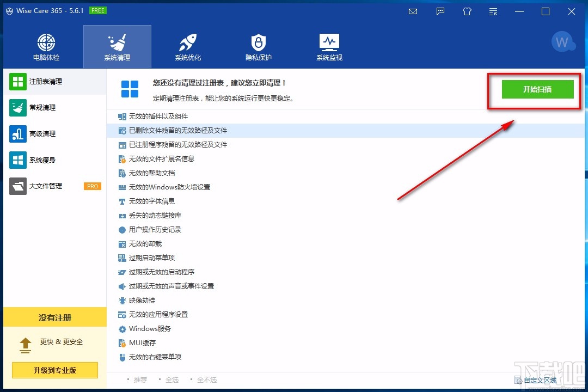Select the Windows服务 text
Screen dimensions: 588x392
click(x=150, y=329)
